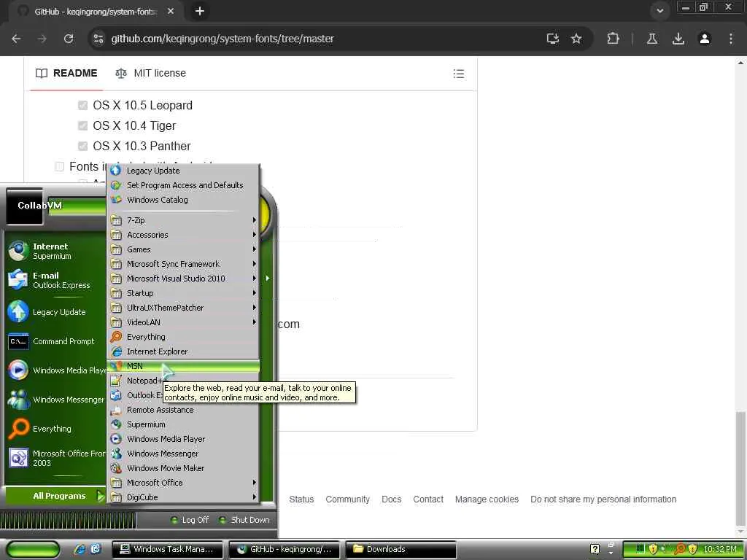
Task: Switch to the README tab
Action: tap(66, 74)
